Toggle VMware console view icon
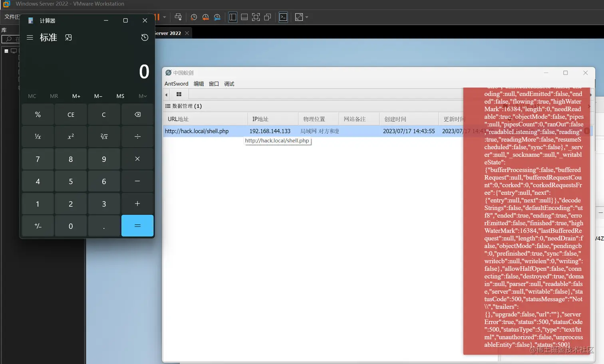Screen dimensions: 604x364 pyautogui.click(x=283, y=17)
